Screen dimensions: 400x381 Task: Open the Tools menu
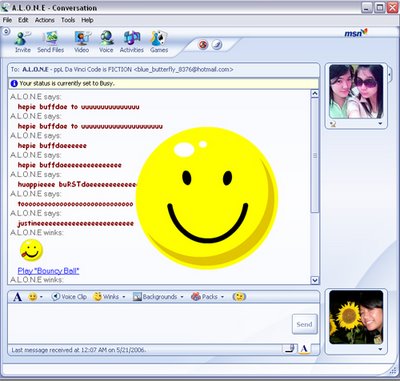68,20
